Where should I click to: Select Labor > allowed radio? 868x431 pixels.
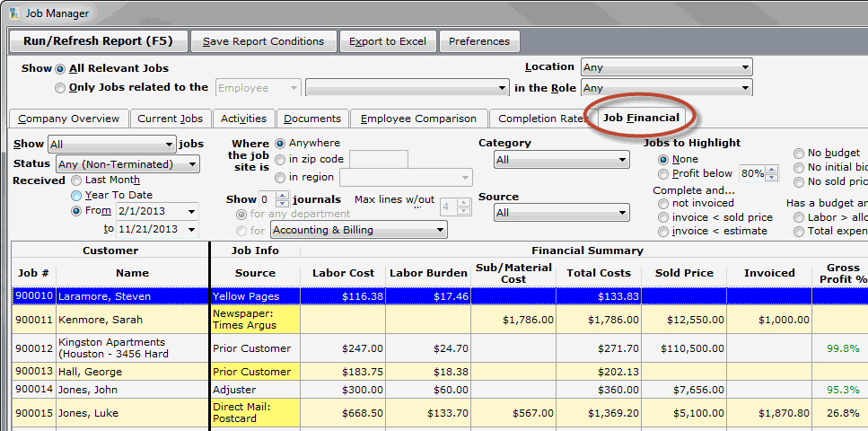pyautogui.click(x=799, y=218)
